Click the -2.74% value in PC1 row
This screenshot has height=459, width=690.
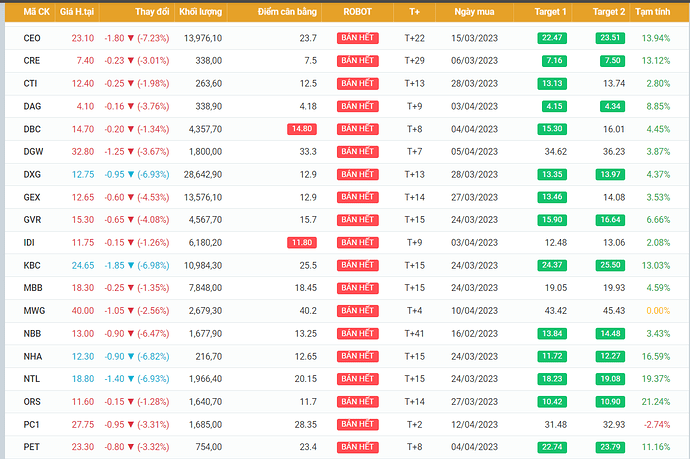657,425
